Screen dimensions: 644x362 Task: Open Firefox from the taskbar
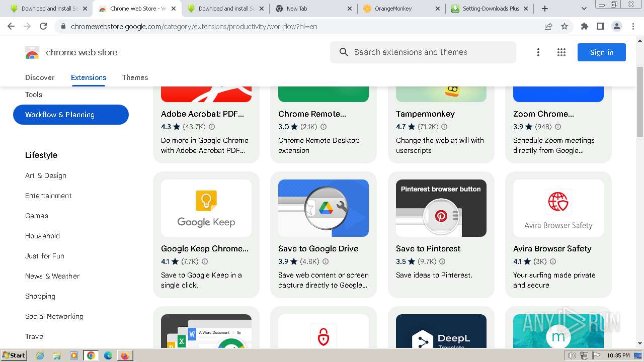124,355
